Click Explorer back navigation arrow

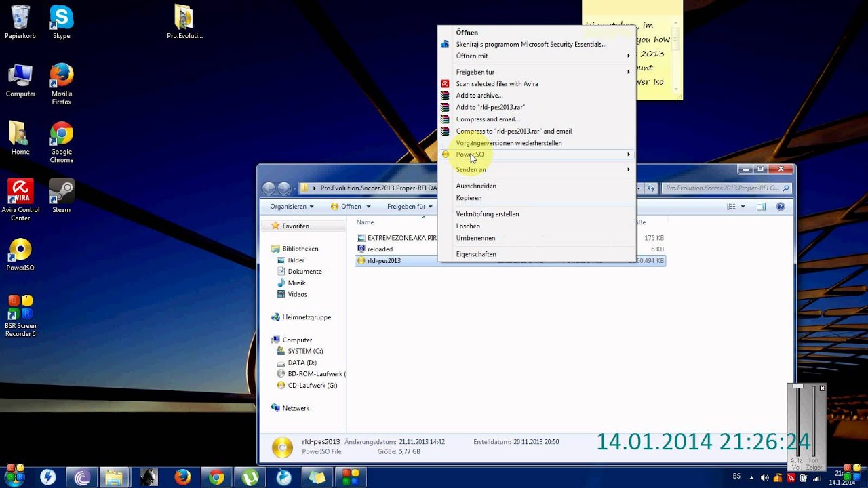(x=269, y=188)
